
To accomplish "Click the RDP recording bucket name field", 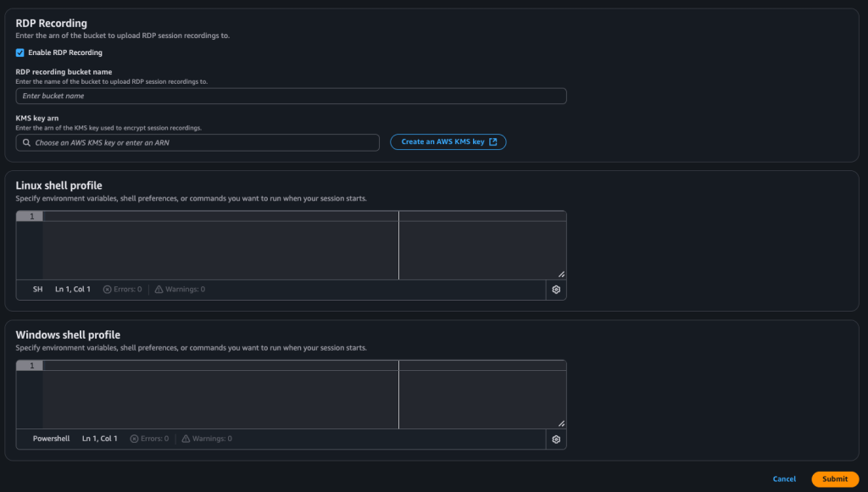I will pos(291,97).
